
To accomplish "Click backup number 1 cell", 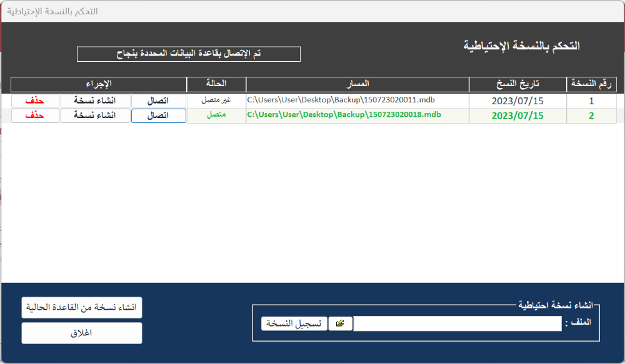I will coord(591,101).
